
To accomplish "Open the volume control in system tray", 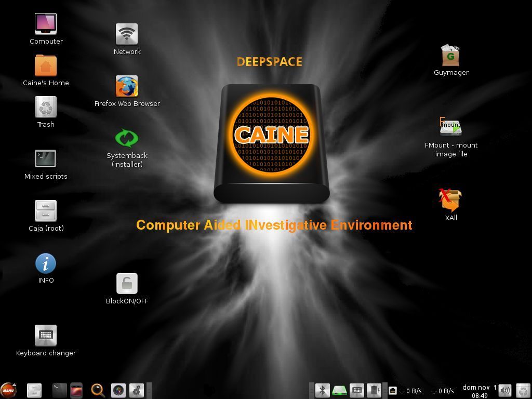I will coord(504,390).
